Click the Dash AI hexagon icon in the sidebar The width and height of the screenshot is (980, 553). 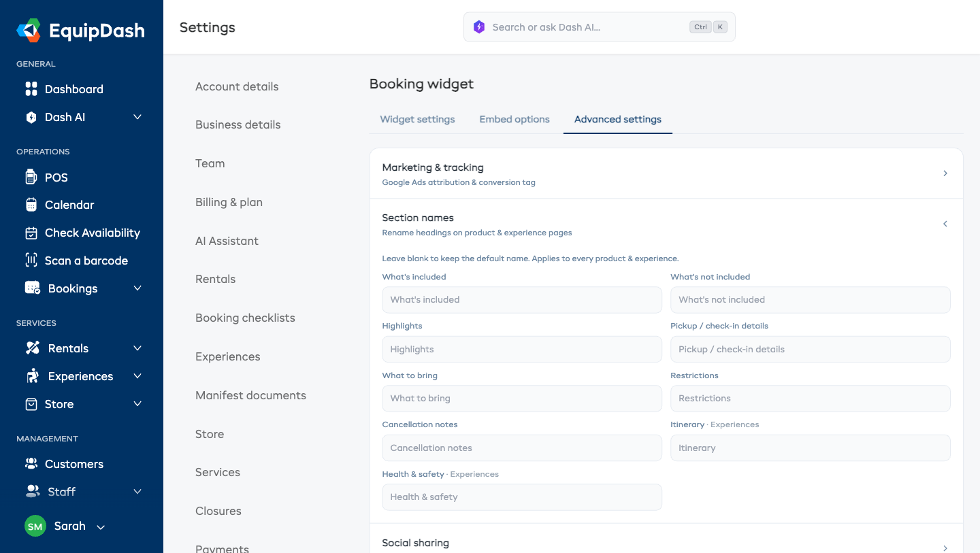31,117
